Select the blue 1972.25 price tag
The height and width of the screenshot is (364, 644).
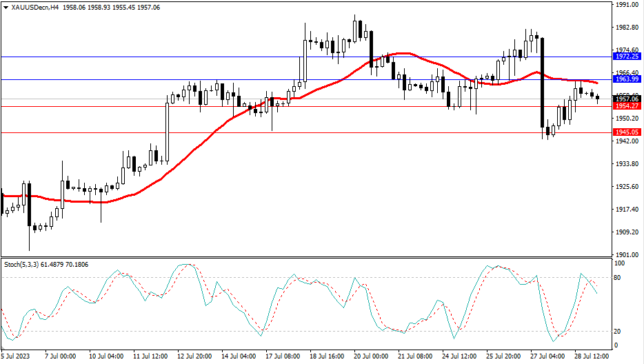[x=627, y=56]
